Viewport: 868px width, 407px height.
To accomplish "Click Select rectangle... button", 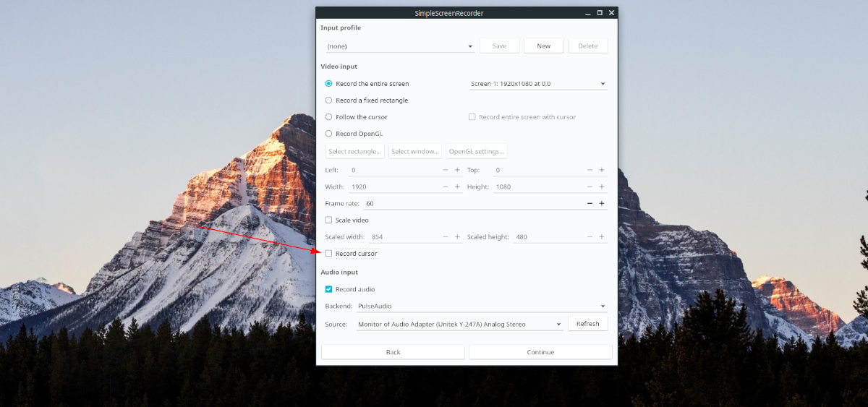I will click(x=354, y=151).
